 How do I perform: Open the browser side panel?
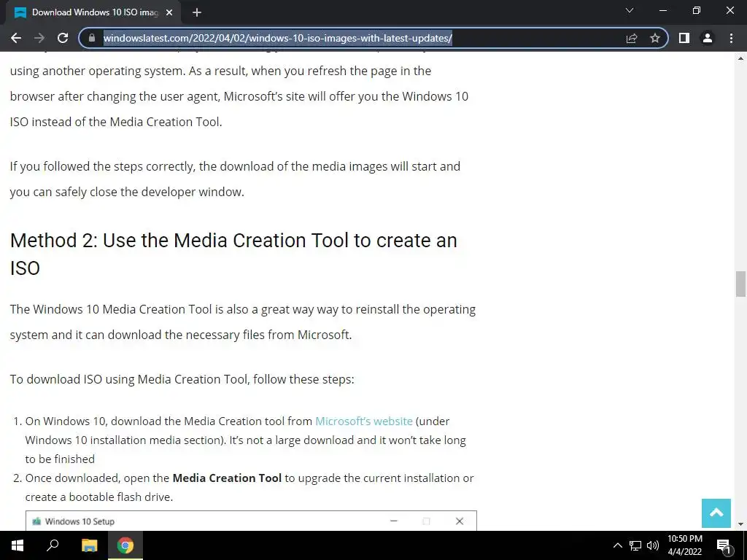pos(684,38)
